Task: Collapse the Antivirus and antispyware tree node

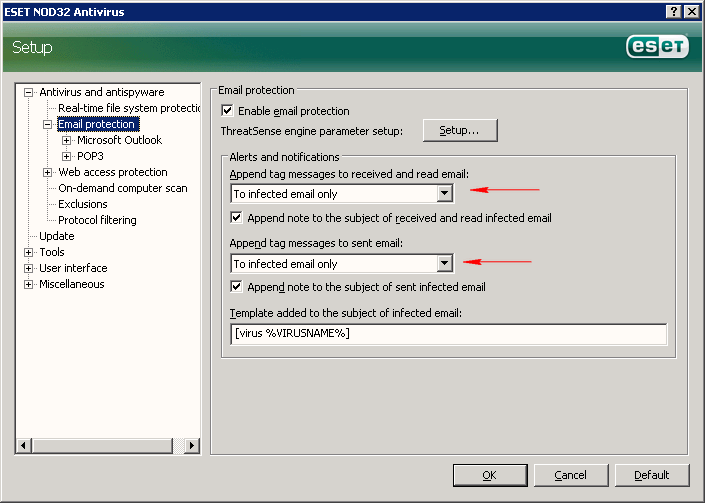Action: [x=29, y=92]
